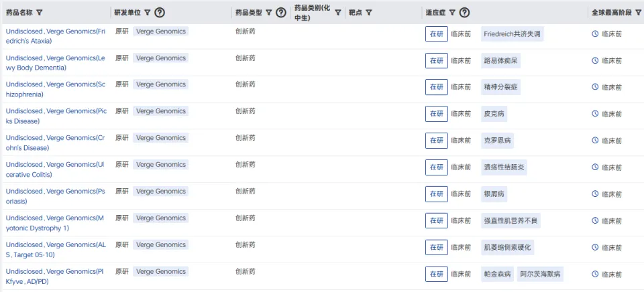Image resolution: width=644 pixels, height=292 pixels.
Task: Click Verge Genomics tag in the Picks Disease row
Action: pos(160,111)
